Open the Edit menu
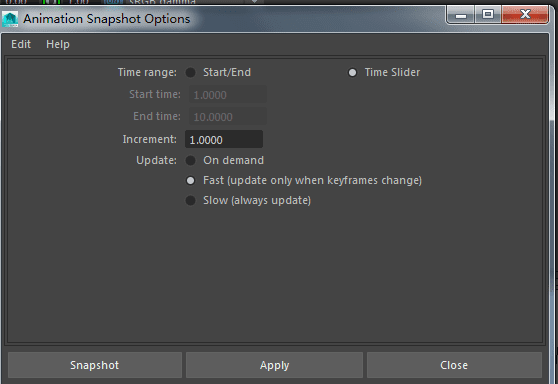 [x=21, y=44]
